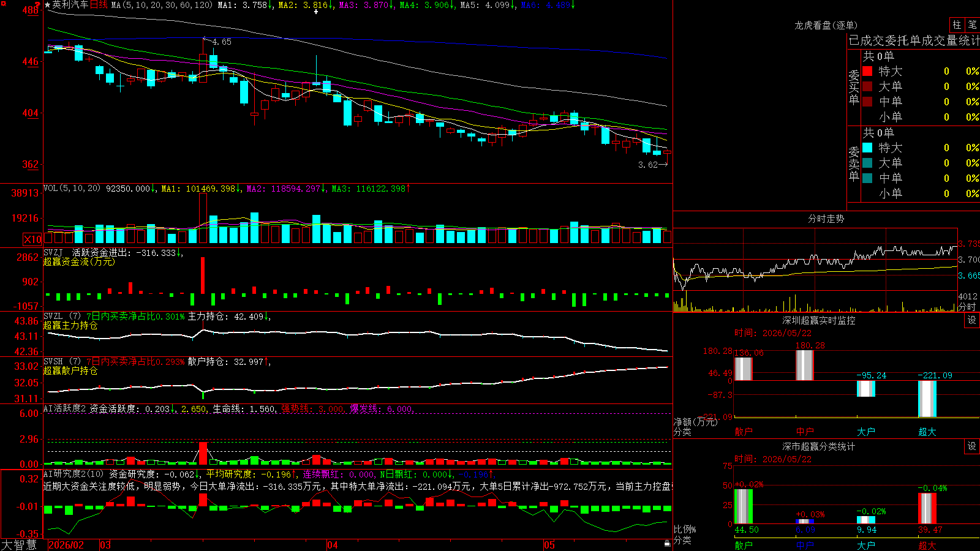The width and height of the screenshot is (980, 551).
Task: Click the 日线 period label
Action: (99, 5)
